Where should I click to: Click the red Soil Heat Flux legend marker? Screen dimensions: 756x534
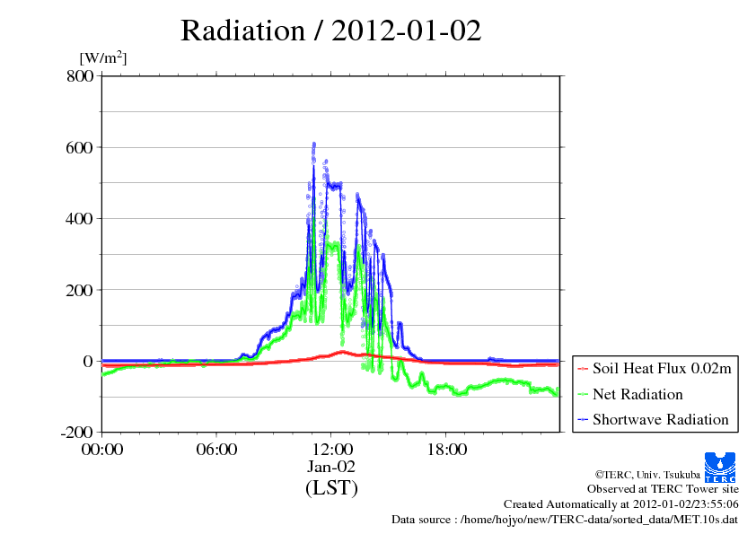tap(583, 369)
